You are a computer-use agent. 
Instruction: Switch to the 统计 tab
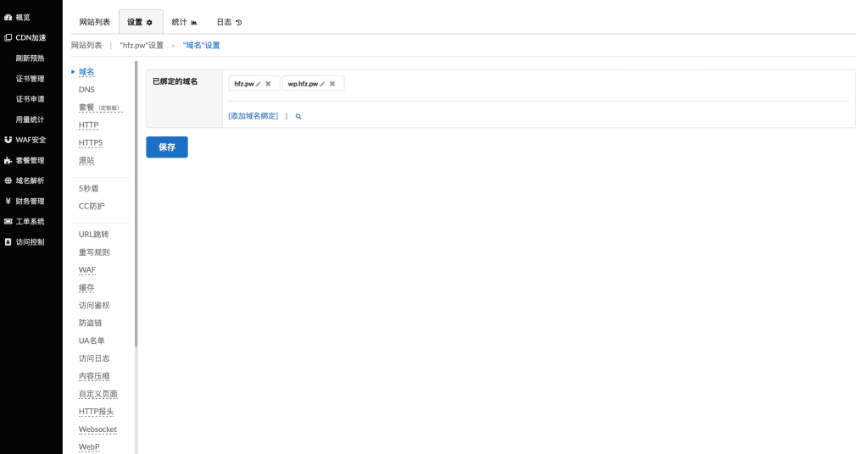click(184, 22)
